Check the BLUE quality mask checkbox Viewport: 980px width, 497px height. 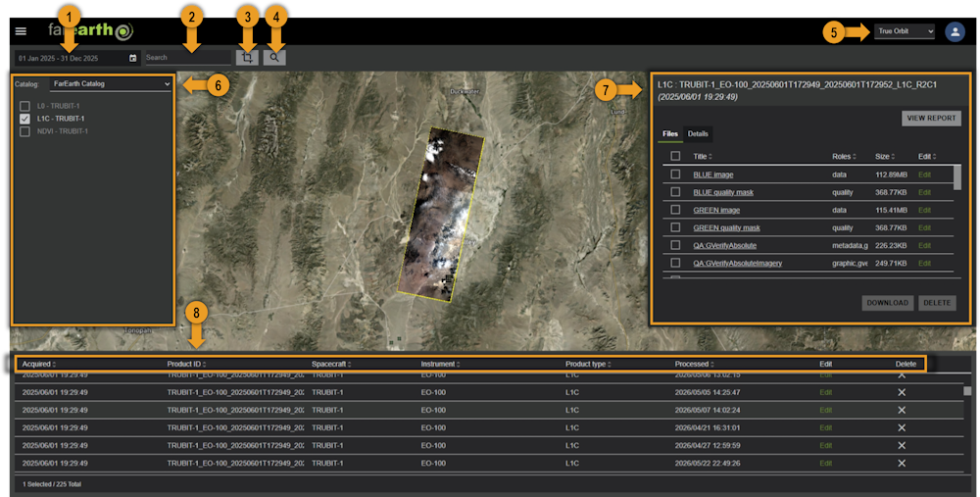675,192
